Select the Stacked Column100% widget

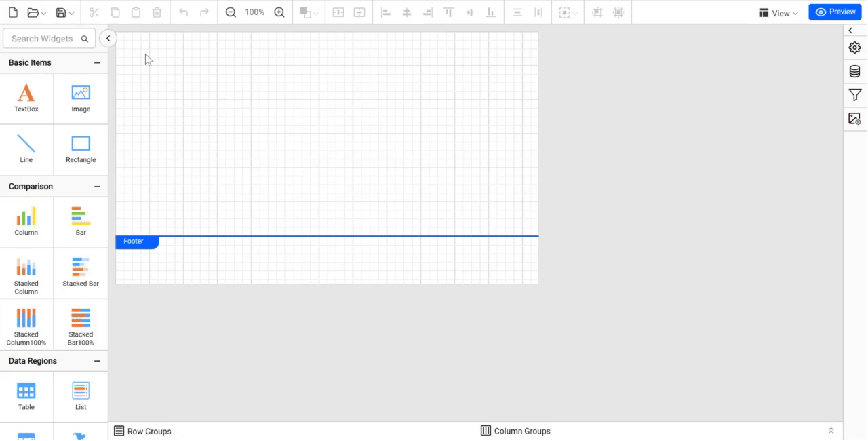tap(26, 325)
